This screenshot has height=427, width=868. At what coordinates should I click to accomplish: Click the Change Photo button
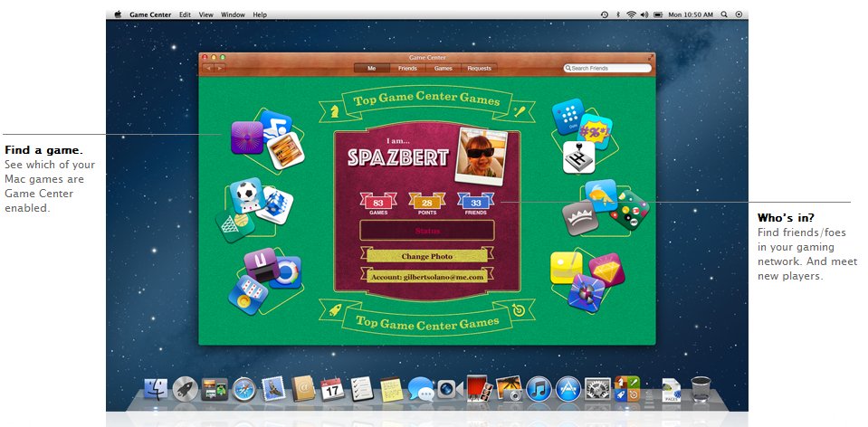[427, 256]
